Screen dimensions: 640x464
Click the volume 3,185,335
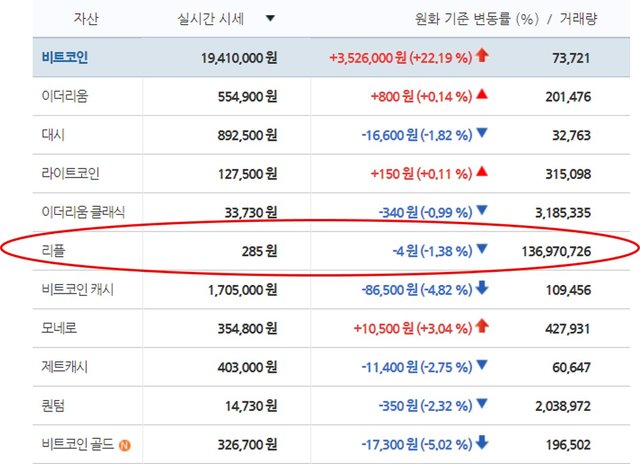(563, 213)
